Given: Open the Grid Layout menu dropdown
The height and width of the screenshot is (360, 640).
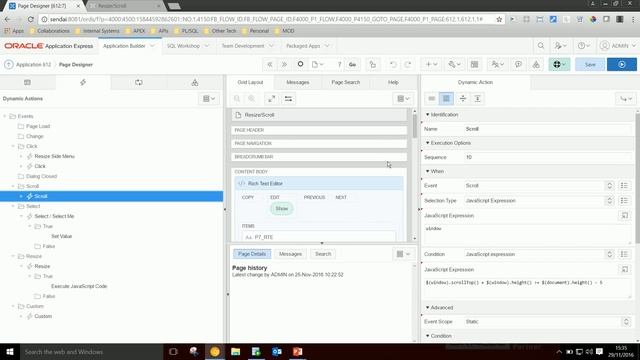Looking at the screenshot, I should click(x=403, y=99).
